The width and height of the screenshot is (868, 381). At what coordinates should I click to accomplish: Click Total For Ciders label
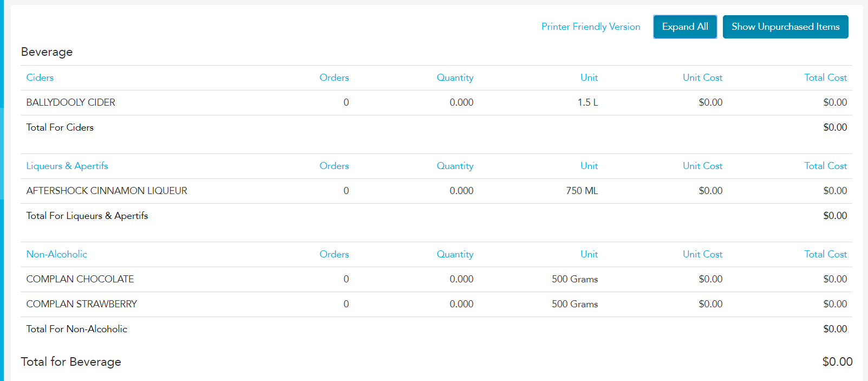click(60, 127)
